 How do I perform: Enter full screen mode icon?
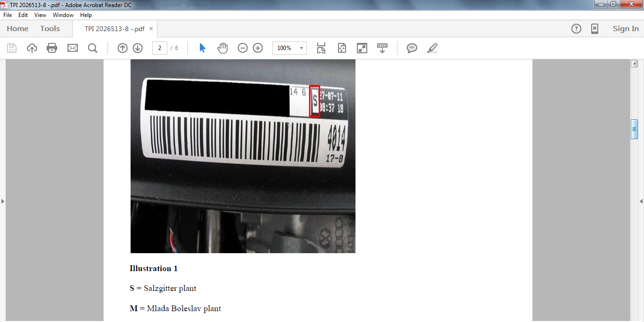pos(362,48)
